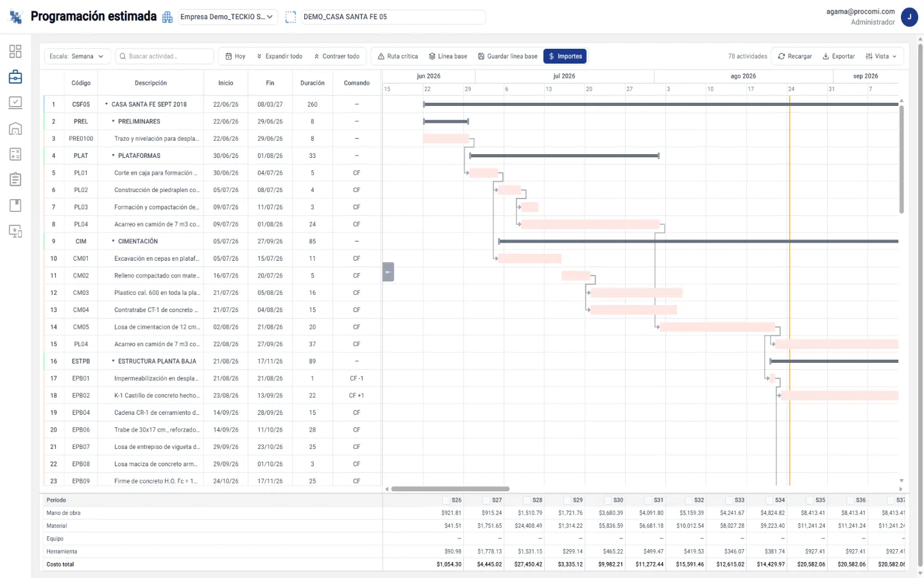This screenshot has height=578, width=924.
Task: Collapse the CIMENTACIÓN group
Action: (x=114, y=241)
